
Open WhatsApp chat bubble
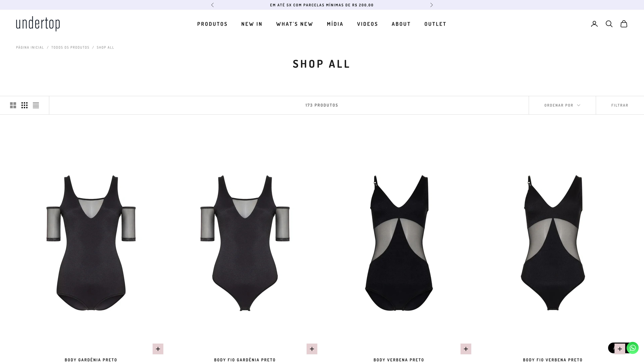(x=632, y=348)
